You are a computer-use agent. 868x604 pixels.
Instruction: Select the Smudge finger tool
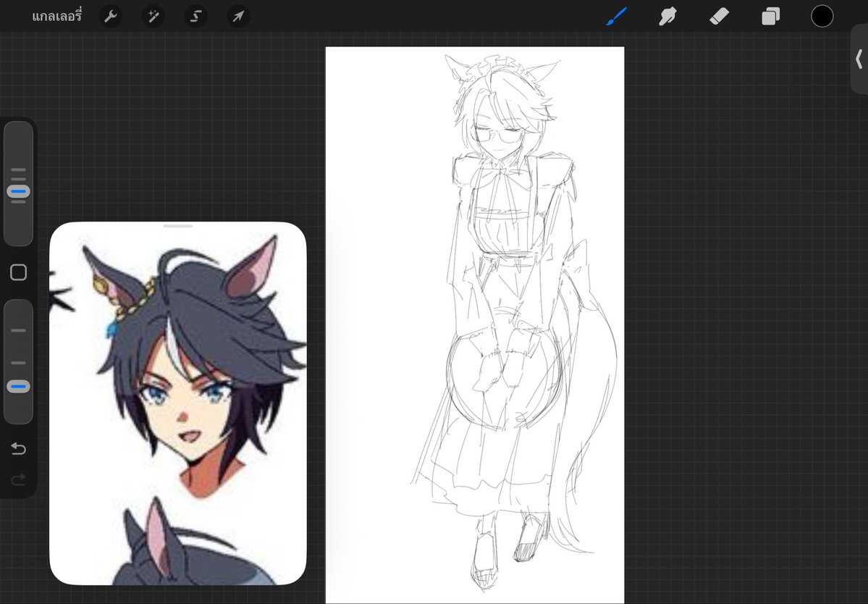667,16
